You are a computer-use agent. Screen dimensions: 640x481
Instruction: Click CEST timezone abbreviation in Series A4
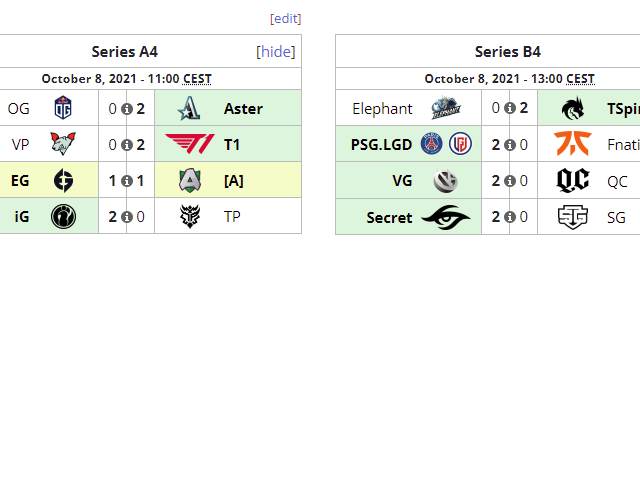197,79
